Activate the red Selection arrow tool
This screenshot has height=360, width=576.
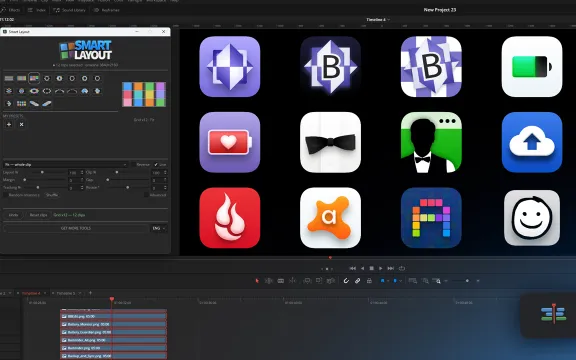tap(257, 281)
